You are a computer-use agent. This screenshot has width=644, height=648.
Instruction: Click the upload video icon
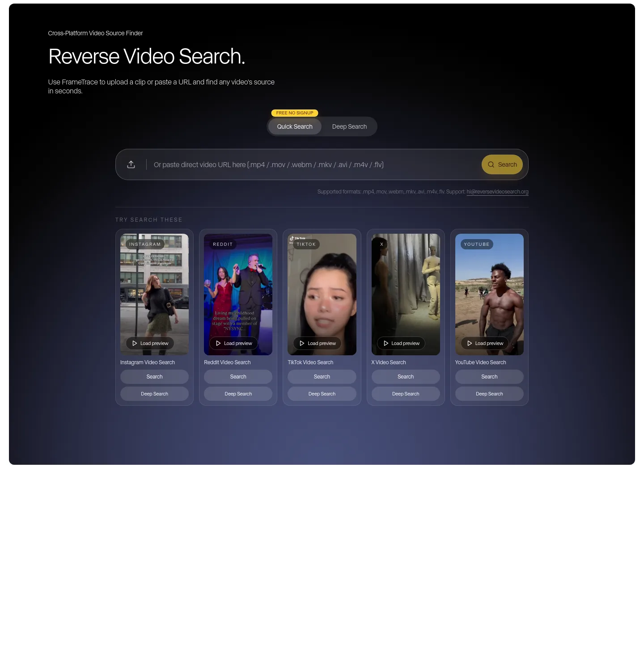pos(131,164)
